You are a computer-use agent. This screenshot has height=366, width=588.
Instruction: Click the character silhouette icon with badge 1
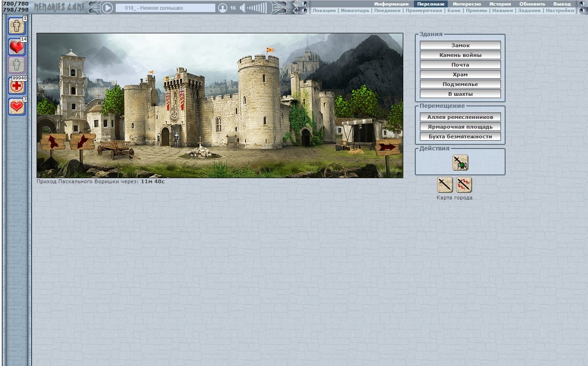click(17, 26)
